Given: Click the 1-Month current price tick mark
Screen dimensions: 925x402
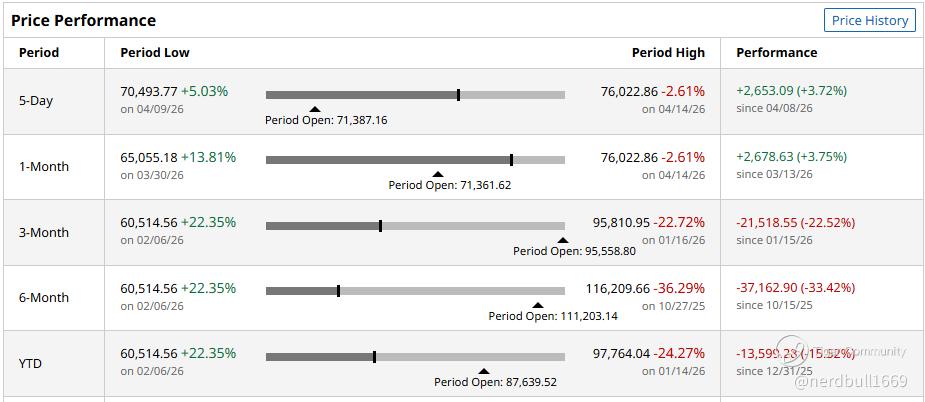Looking at the screenshot, I should pos(511,160).
